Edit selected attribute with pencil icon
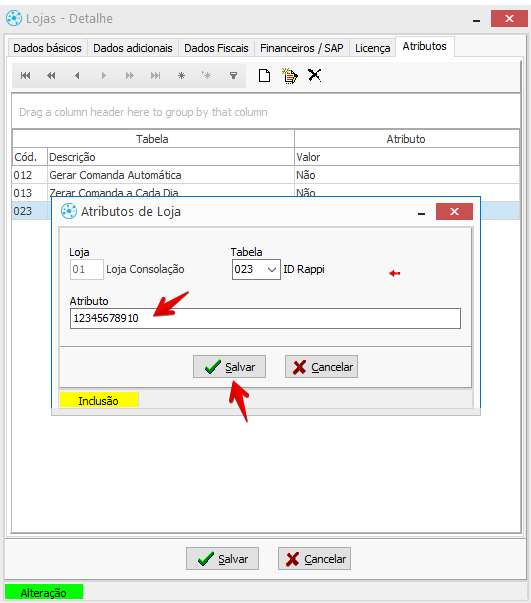531x603 pixels. pos(290,76)
